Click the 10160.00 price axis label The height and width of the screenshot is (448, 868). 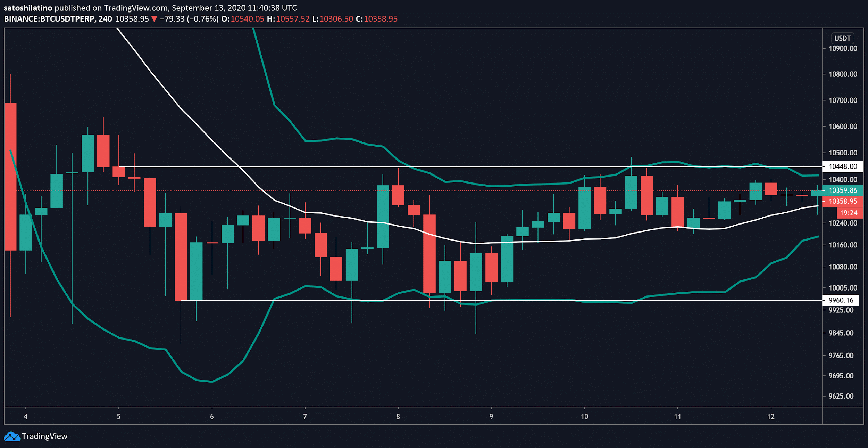843,245
